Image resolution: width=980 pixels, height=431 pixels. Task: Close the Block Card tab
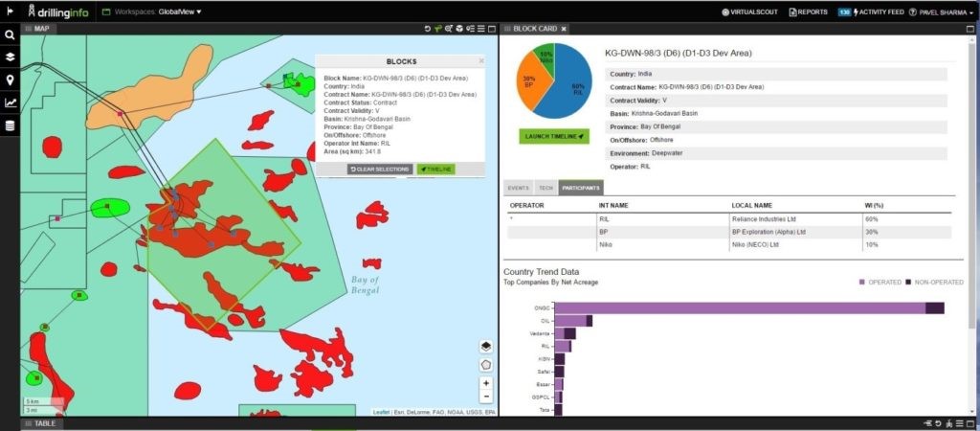(563, 29)
